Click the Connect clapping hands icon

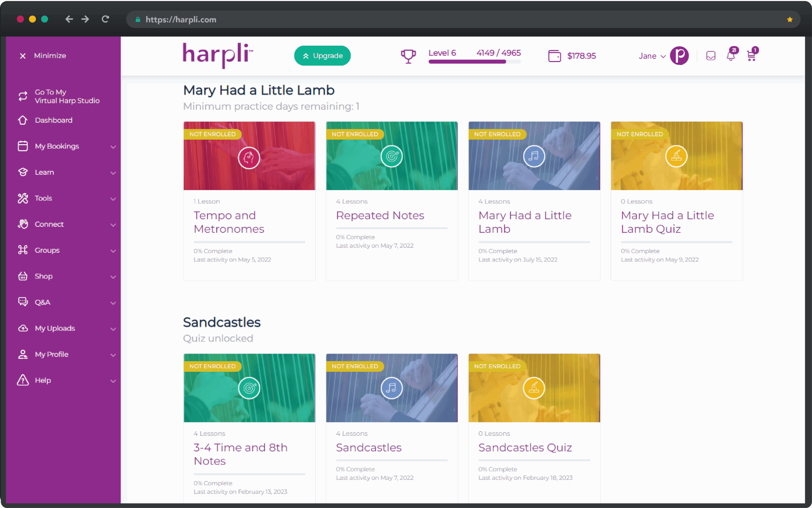click(x=23, y=224)
